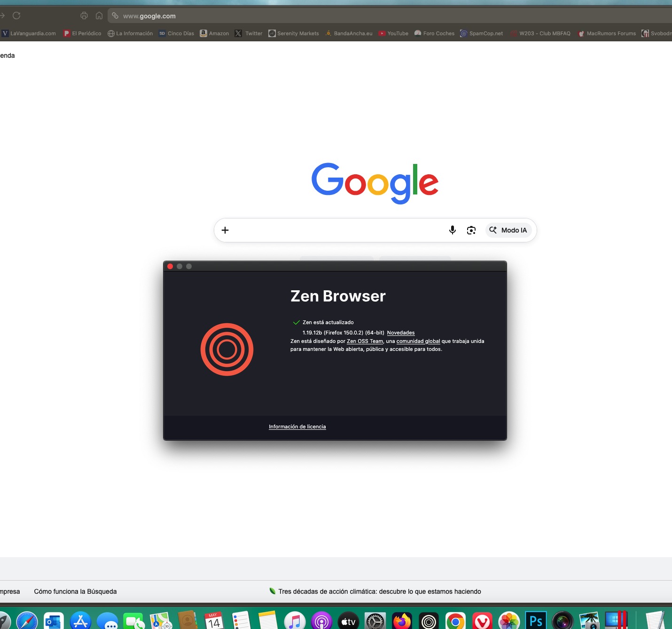
Task: Open the Cinco Días bookmark
Action: (176, 33)
